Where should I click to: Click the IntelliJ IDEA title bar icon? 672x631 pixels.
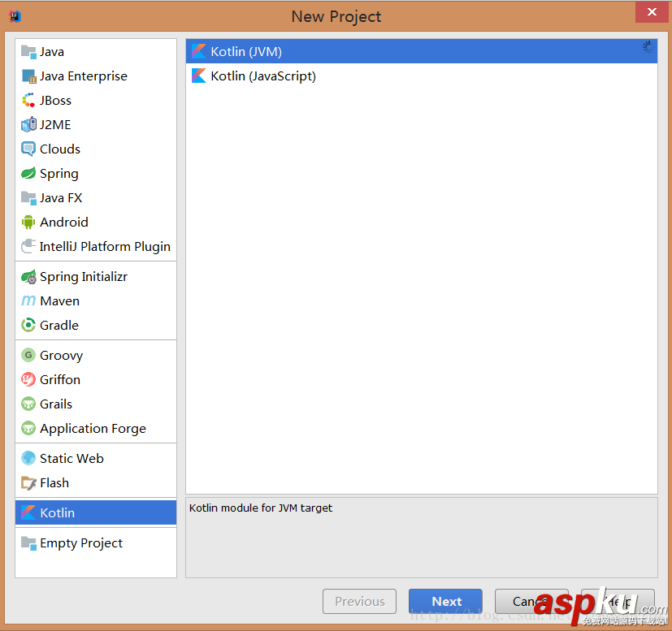coord(15,16)
